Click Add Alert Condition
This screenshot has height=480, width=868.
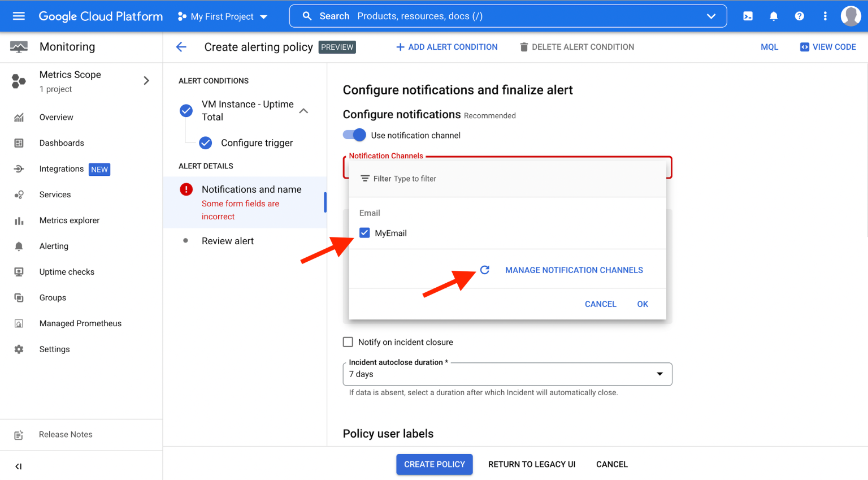pos(446,47)
